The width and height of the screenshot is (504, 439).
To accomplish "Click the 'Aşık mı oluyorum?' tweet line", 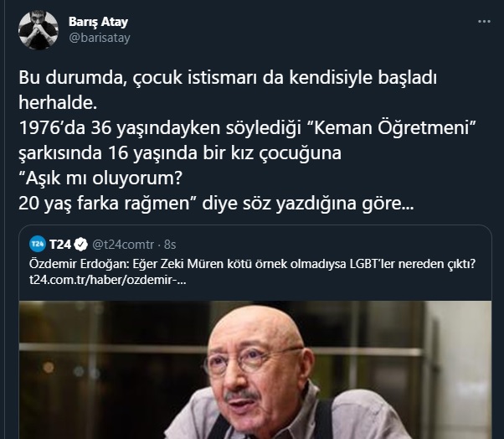I will 100,178.
